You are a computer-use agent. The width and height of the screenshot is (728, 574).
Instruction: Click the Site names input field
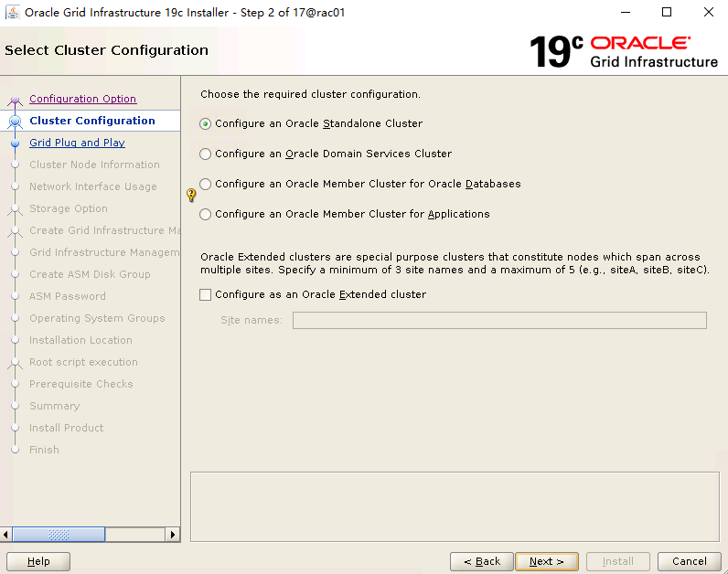tap(499, 320)
